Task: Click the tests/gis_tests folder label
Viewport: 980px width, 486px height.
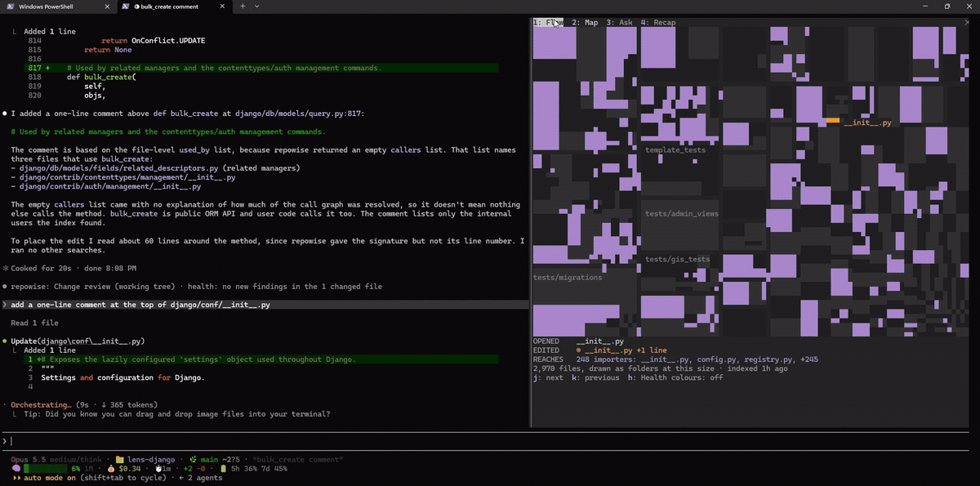Action: (x=678, y=260)
